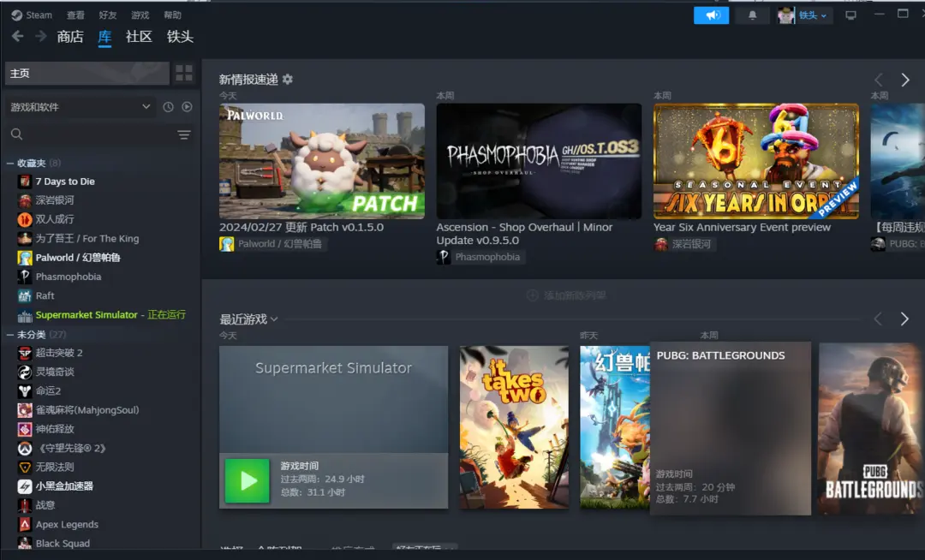Open the 帮助 menu

(173, 15)
